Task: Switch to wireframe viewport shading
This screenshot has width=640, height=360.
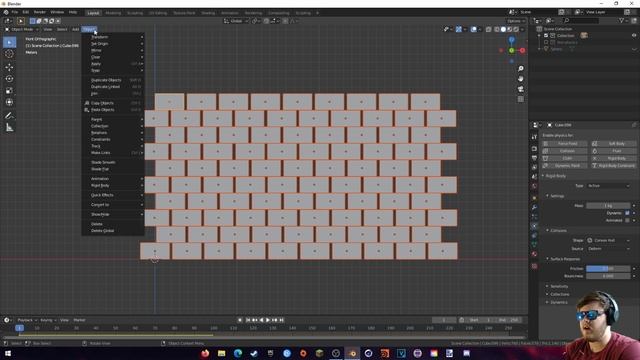Action: 497,29
